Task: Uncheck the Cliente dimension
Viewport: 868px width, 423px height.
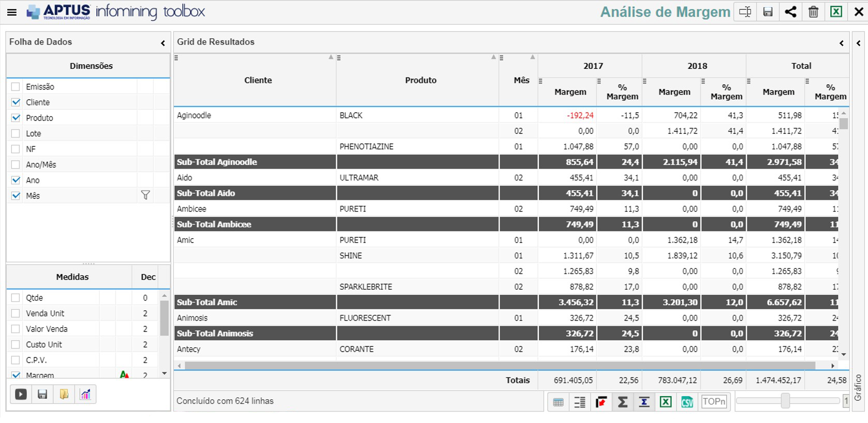Action: pos(16,102)
